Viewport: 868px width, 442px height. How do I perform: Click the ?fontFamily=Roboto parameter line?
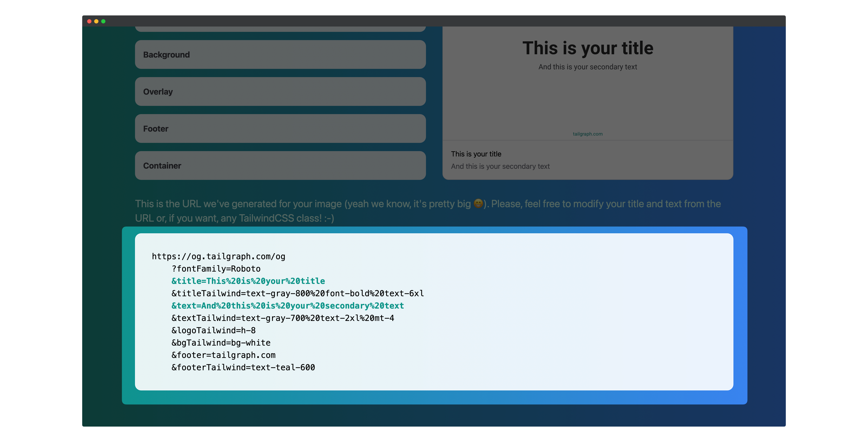point(216,269)
